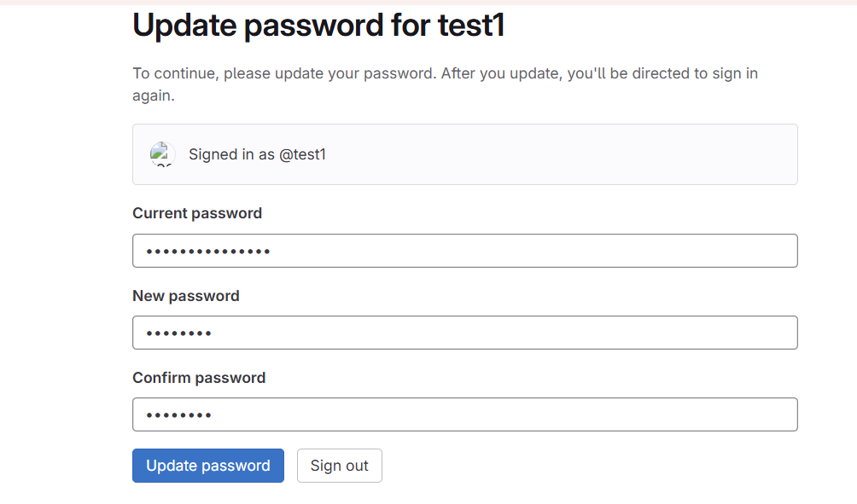Viewport: 857px width, 504px height.
Task: Click the masked dots in New password
Action: (x=178, y=333)
